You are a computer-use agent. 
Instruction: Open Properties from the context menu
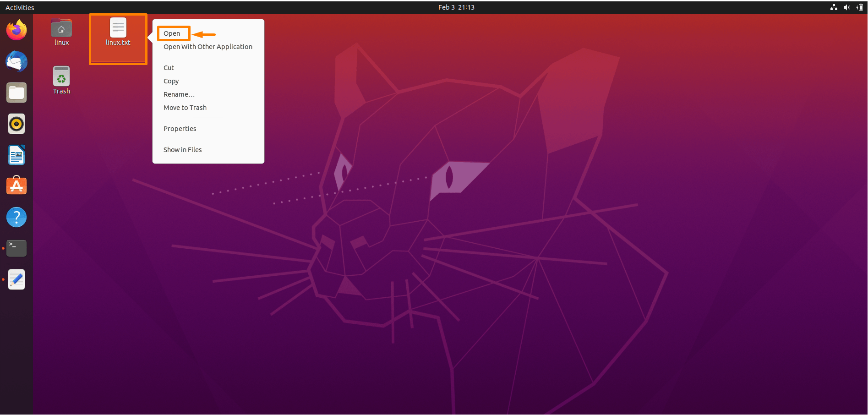pos(180,129)
